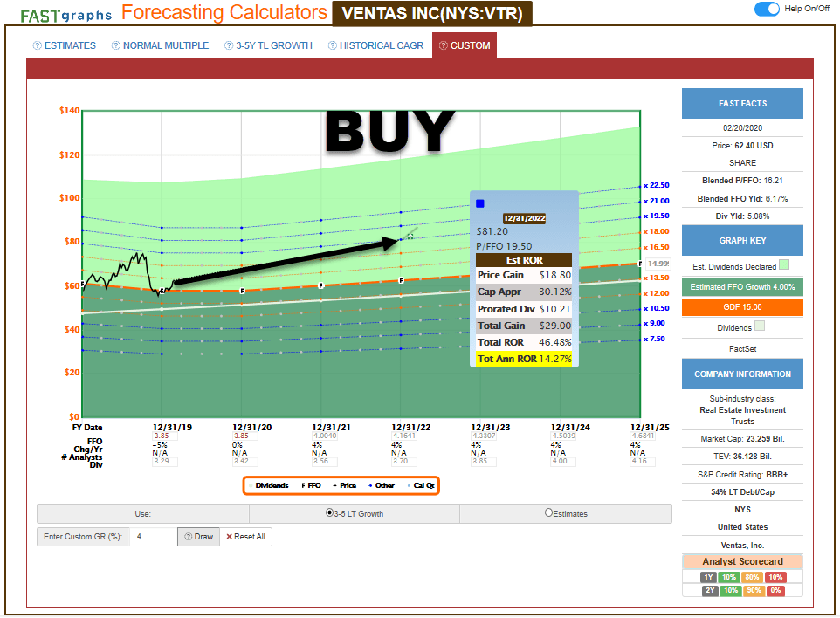The image size is (840, 618).
Task: Click the Reset All button
Action: coord(246,537)
